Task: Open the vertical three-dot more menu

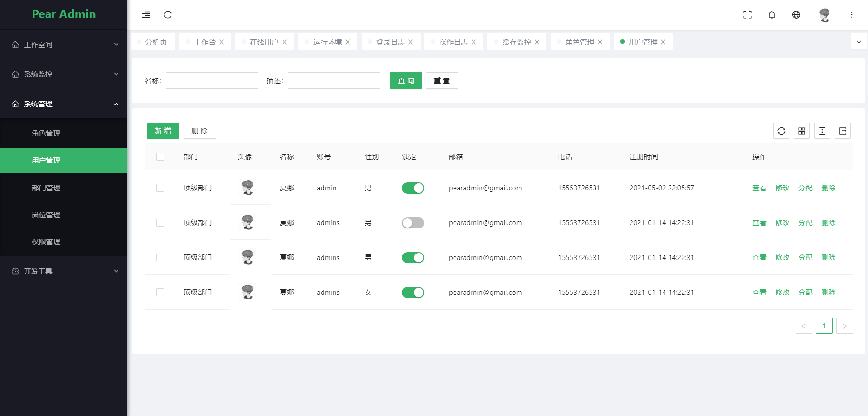Action: click(852, 15)
